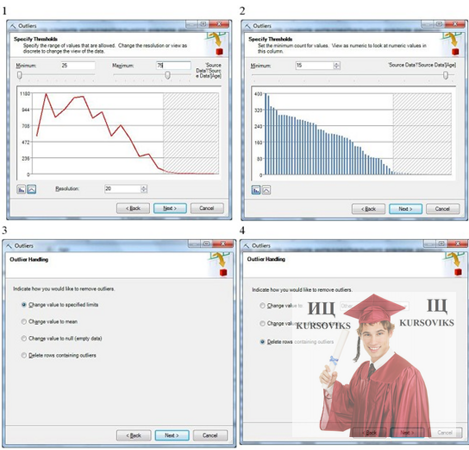
Task: Click Outliers title icon in dialog 3
Action: click(x=9, y=246)
